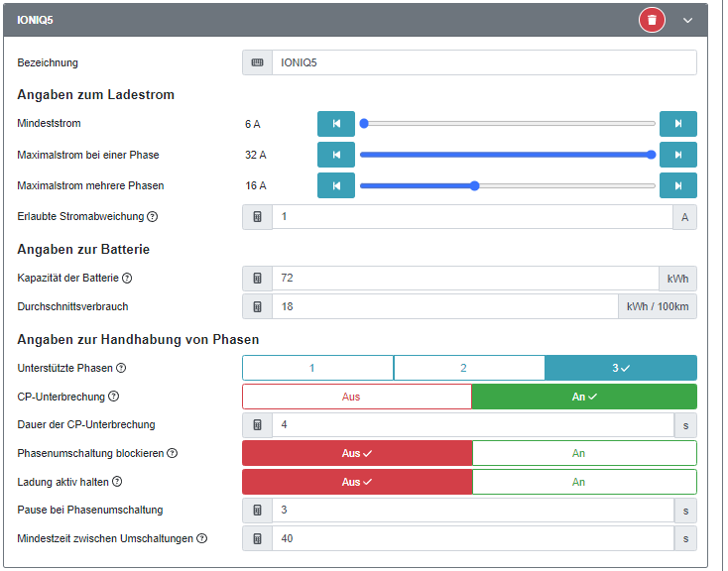This screenshot has height=571, width=728.
Task: Increase Maximalstrom bei einer Phase
Action: 678,155
